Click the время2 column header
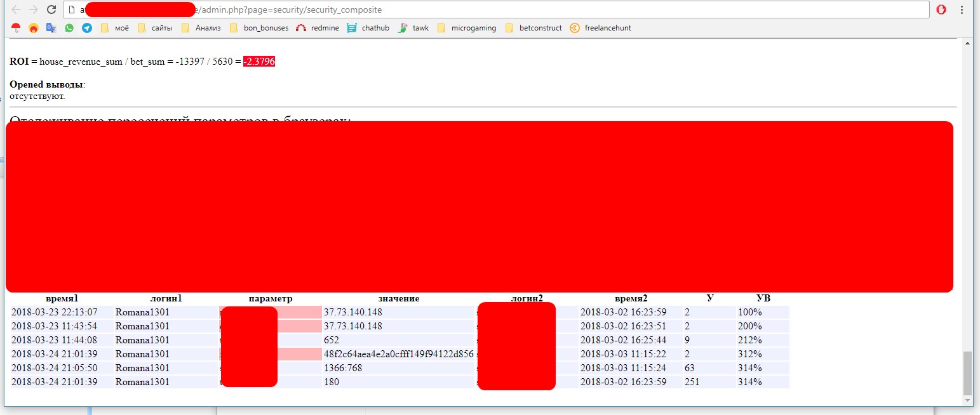Screen dimensions: 980x415 pos(631,298)
